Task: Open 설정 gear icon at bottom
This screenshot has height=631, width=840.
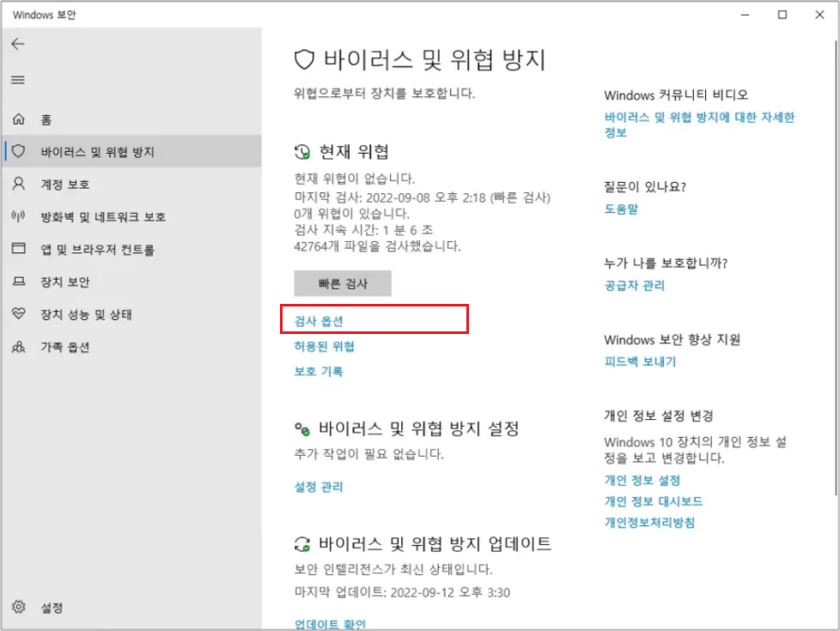Action: click(x=19, y=608)
